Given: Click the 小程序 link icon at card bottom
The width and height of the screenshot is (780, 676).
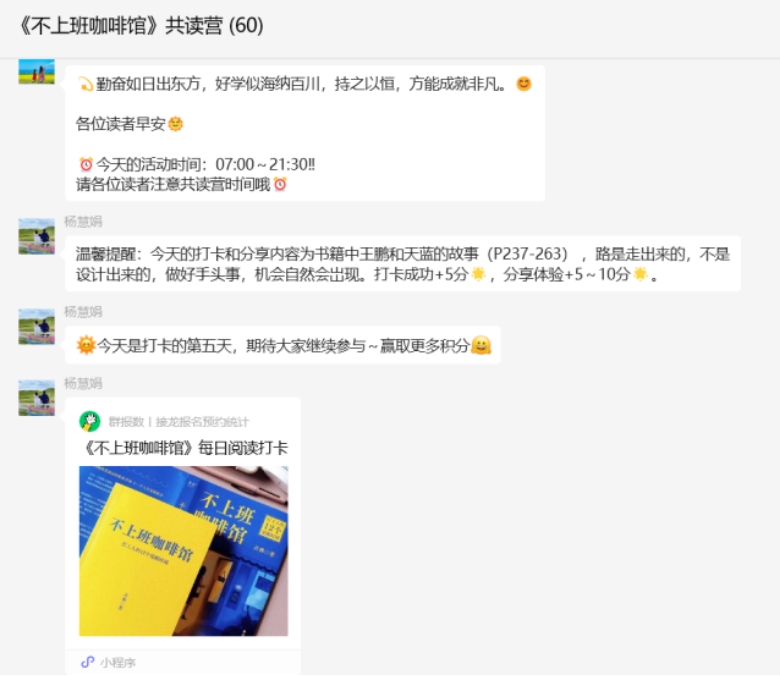Looking at the screenshot, I should 88,662.
